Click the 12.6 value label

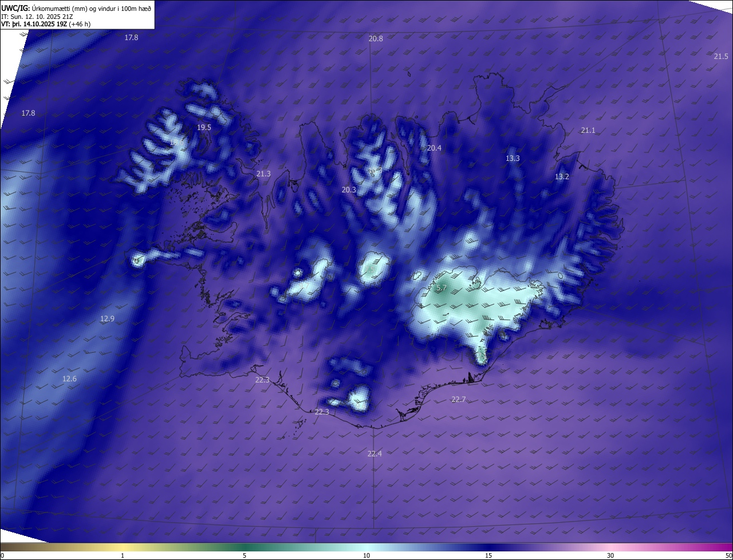pos(69,378)
